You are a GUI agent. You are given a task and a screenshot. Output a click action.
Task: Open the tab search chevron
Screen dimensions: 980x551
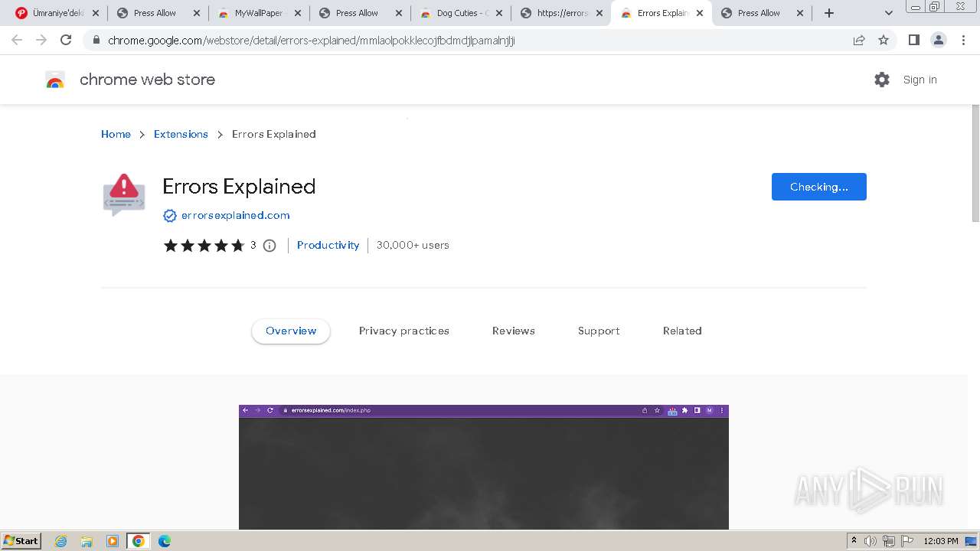(889, 13)
